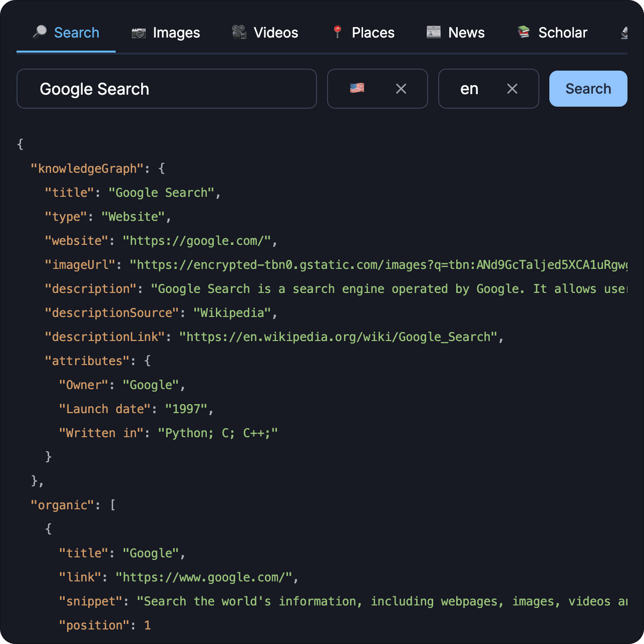Click the Launch date value "1997"

click(x=186, y=409)
